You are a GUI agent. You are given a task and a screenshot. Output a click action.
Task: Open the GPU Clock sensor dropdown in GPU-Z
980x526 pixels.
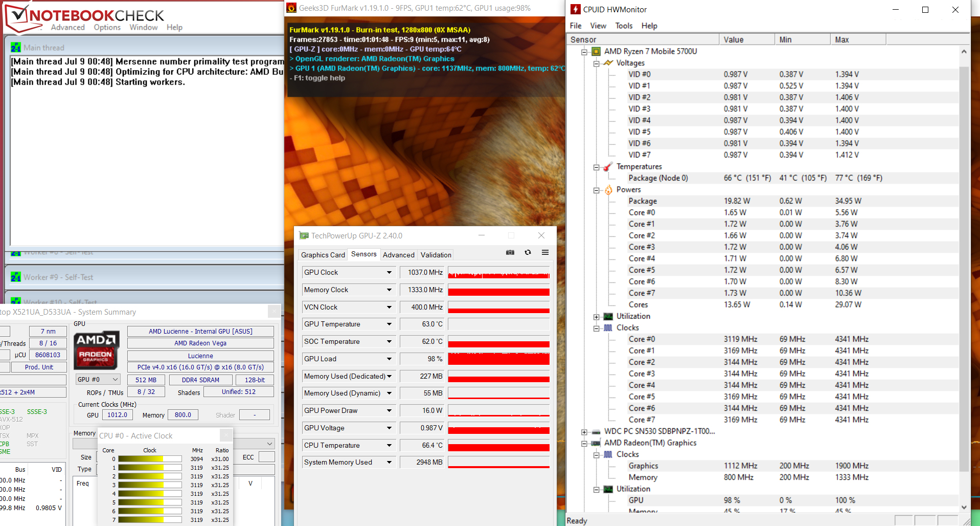click(389, 272)
